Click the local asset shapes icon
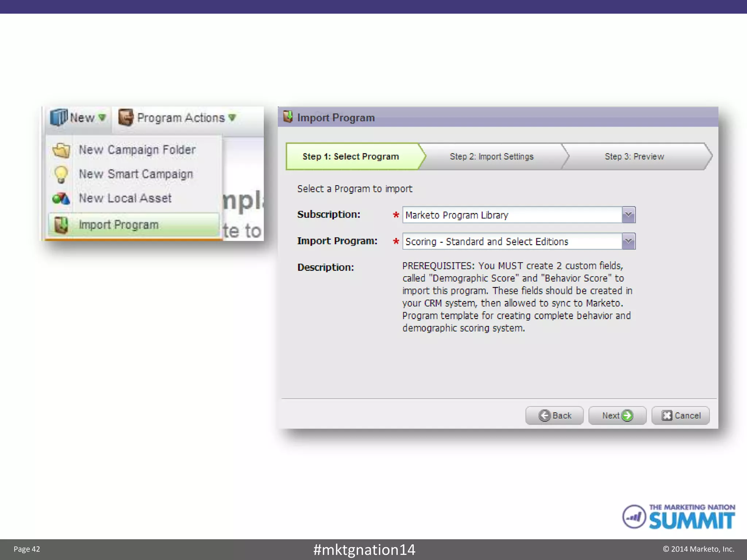This screenshot has width=747, height=560. [61, 198]
